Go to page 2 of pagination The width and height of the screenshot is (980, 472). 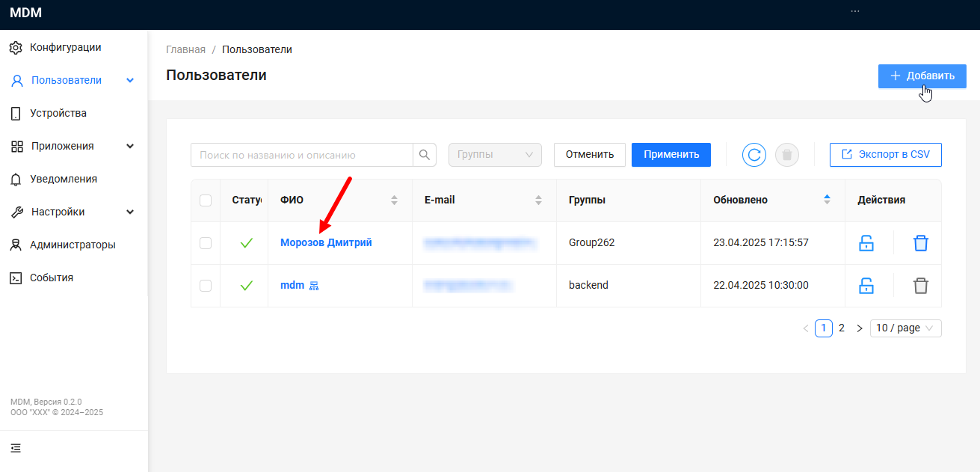coord(842,328)
